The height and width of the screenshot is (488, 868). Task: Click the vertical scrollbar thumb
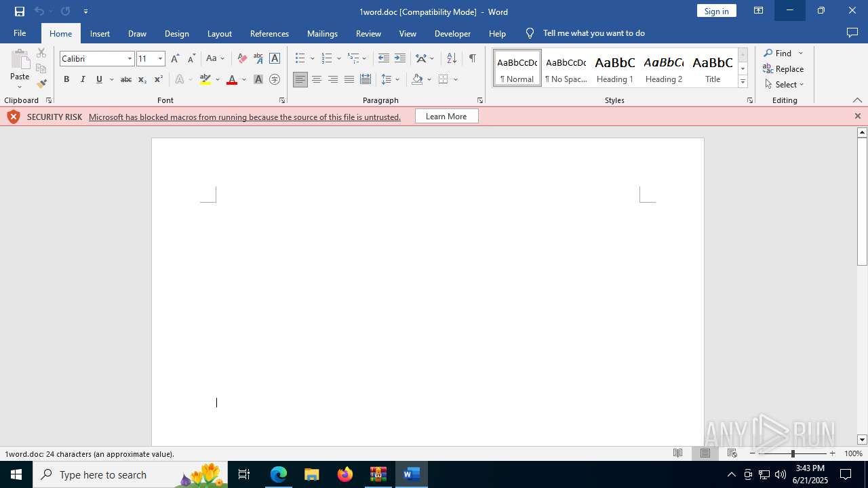pyautogui.click(x=862, y=201)
